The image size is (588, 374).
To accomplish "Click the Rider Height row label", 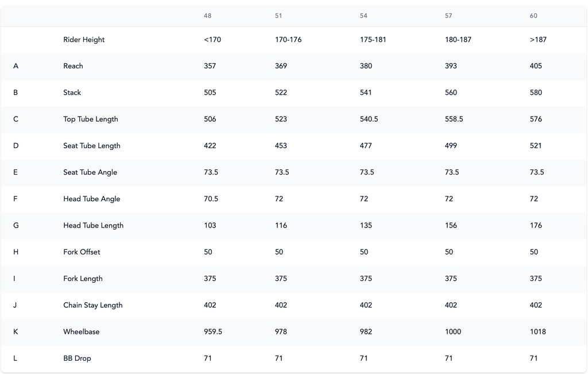I will 84,40.
